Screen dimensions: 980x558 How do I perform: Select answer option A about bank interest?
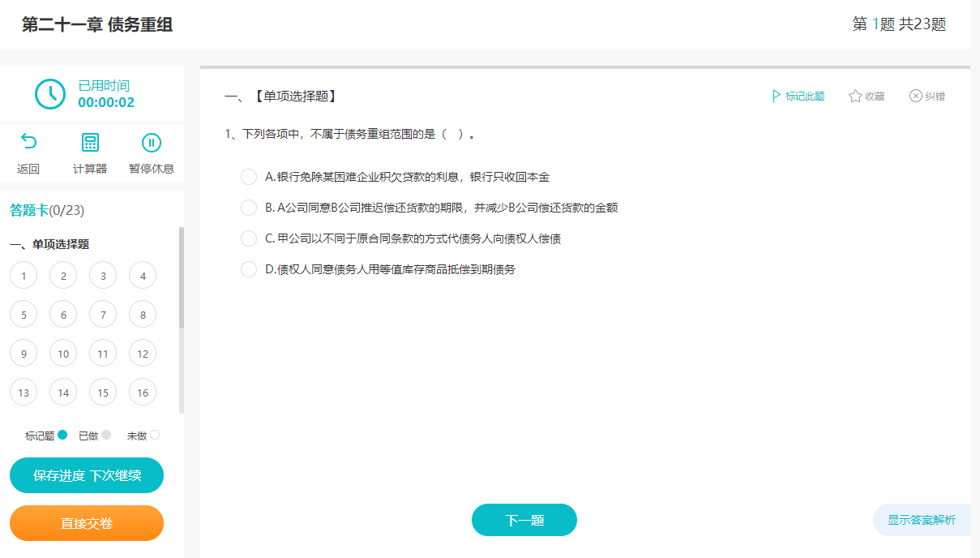249,176
